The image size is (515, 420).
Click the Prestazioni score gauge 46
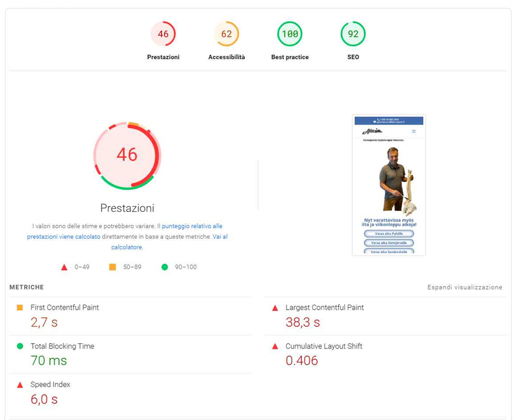tap(163, 34)
